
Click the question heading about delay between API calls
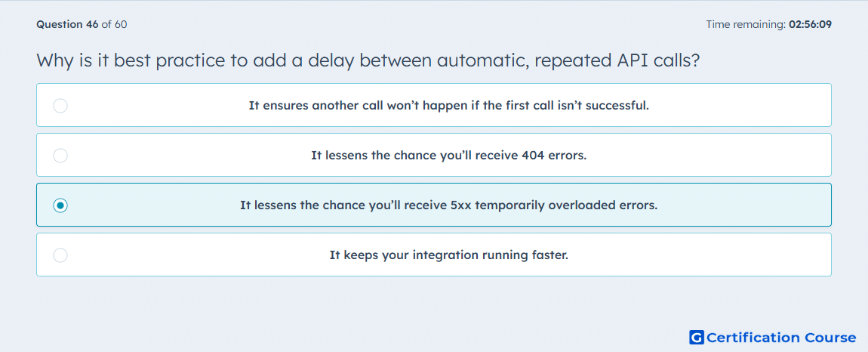[x=368, y=60]
